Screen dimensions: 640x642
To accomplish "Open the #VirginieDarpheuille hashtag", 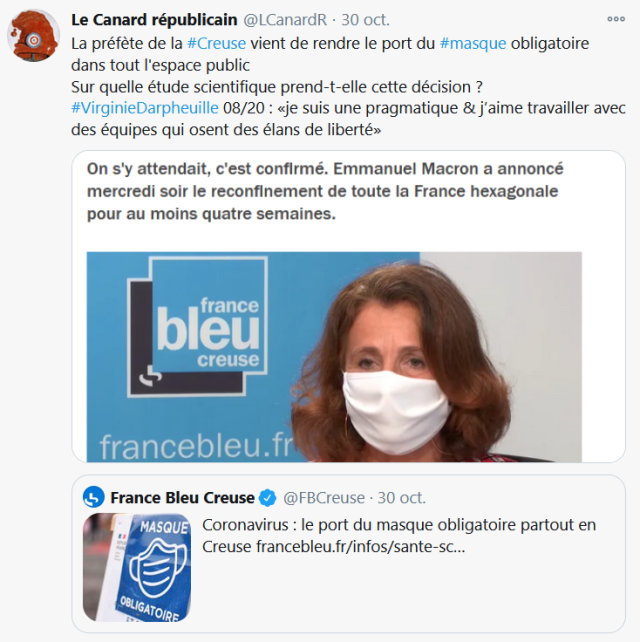I will (x=145, y=108).
